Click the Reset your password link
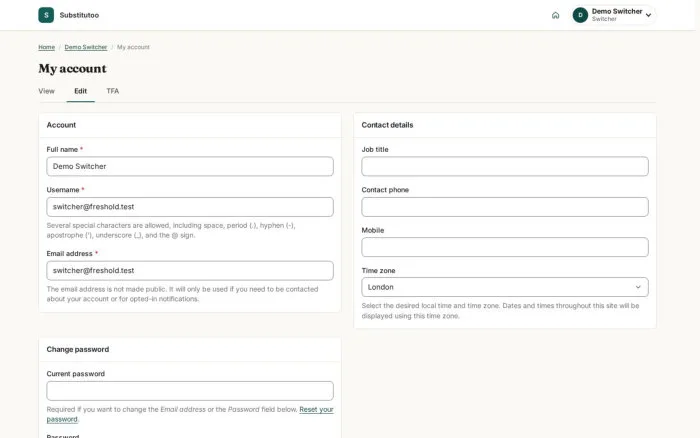This screenshot has width=700, height=438. [190, 414]
